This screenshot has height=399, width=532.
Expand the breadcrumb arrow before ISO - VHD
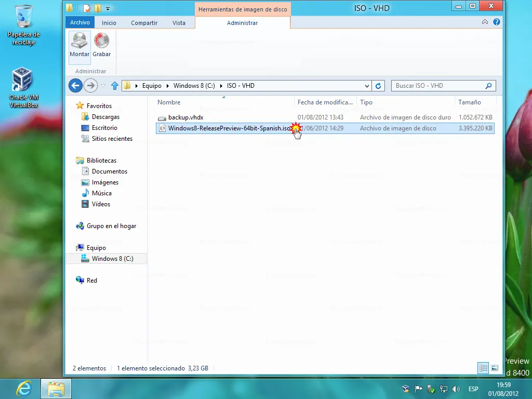pos(221,86)
